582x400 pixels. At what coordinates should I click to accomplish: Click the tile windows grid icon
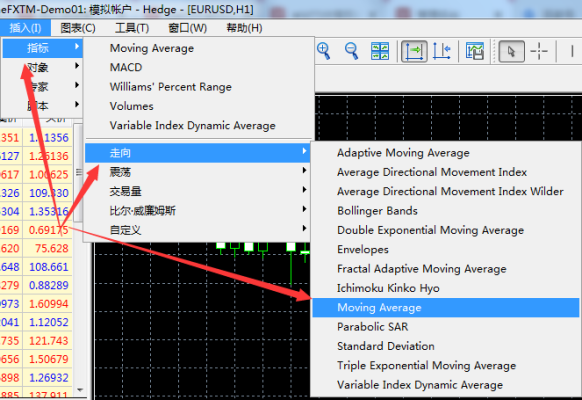click(x=380, y=51)
